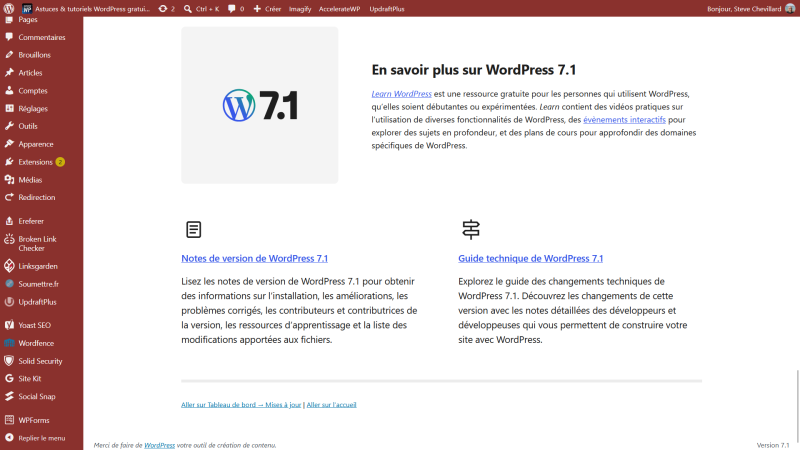The image size is (800, 450).
Task: Click the page vertical scrollbar thumb
Action: (797, 407)
